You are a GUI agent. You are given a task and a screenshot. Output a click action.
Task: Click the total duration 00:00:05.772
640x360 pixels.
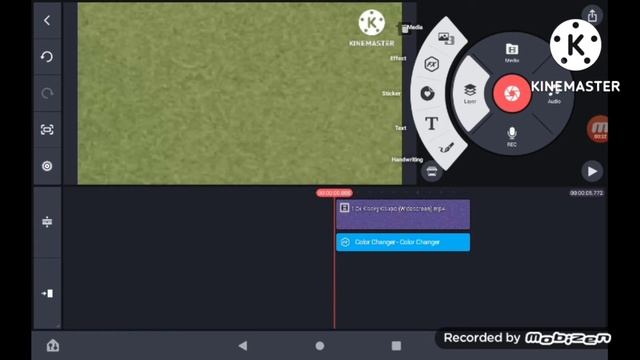587,193
